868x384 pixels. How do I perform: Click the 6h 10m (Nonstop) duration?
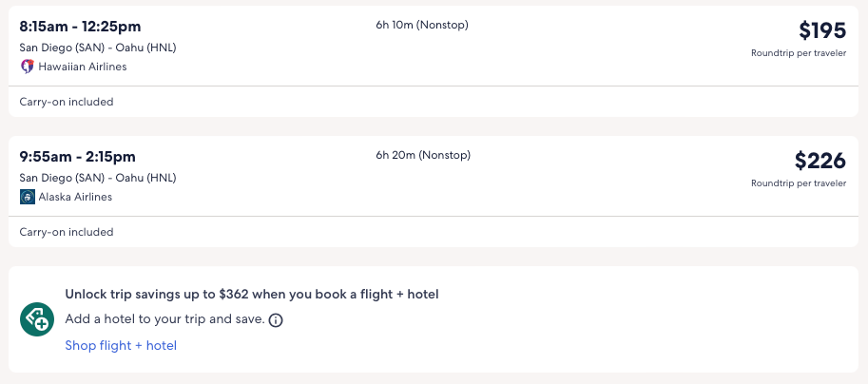pos(422,25)
